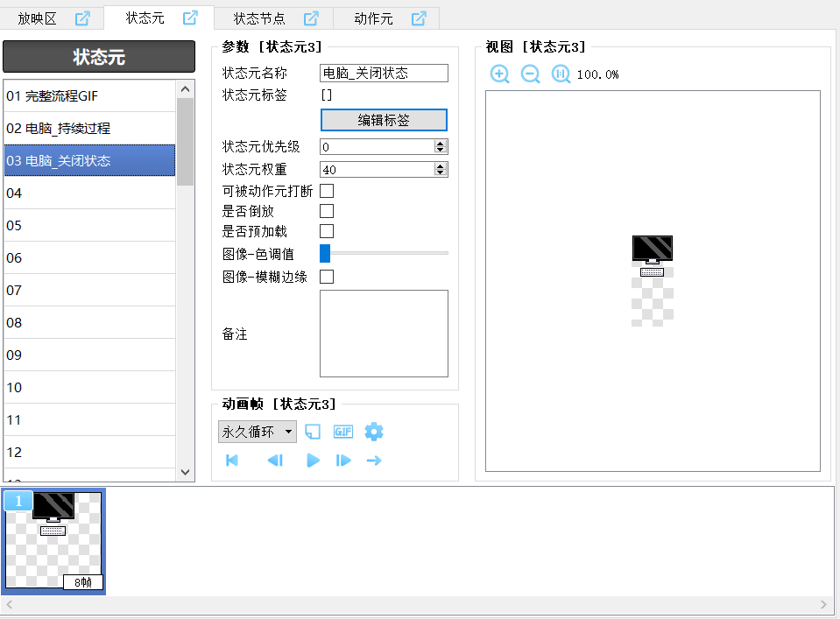This screenshot has height=619, width=840.
Task: Zoom out of the state view
Action: [x=530, y=74]
